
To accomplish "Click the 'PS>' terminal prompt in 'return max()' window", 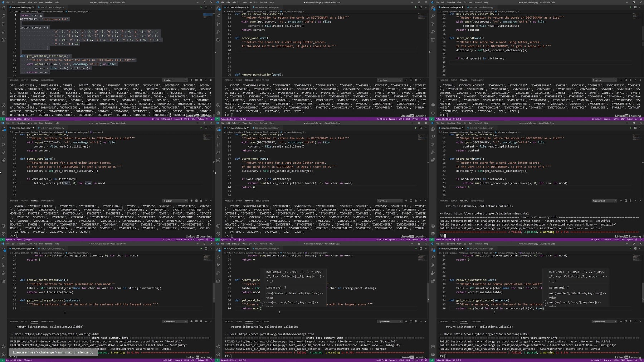I will click(227, 356).
